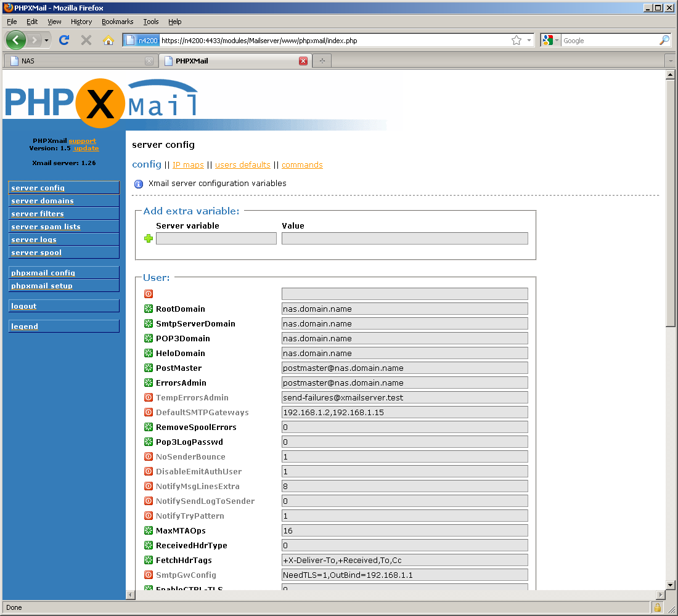Click the NotifyTryPattern red icon
The width and height of the screenshot is (678, 616).
pyautogui.click(x=149, y=516)
